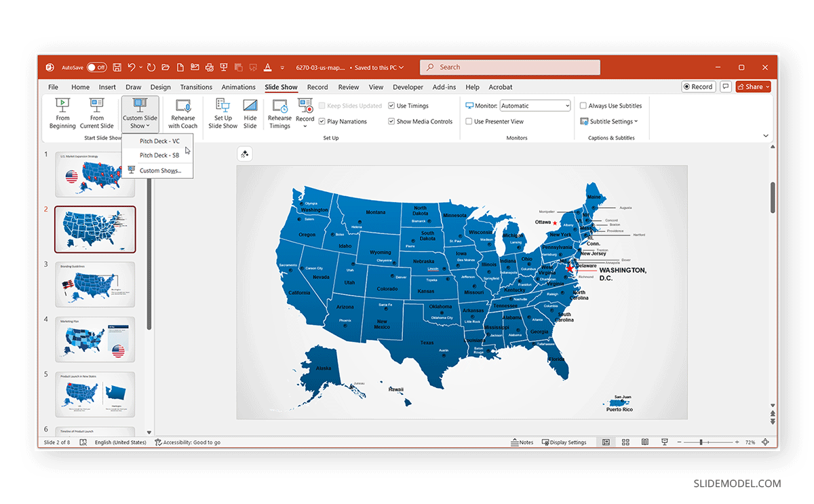This screenshot has height=504, width=814.
Task: Enable Use Presenter View
Action: [x=469, y=121]
